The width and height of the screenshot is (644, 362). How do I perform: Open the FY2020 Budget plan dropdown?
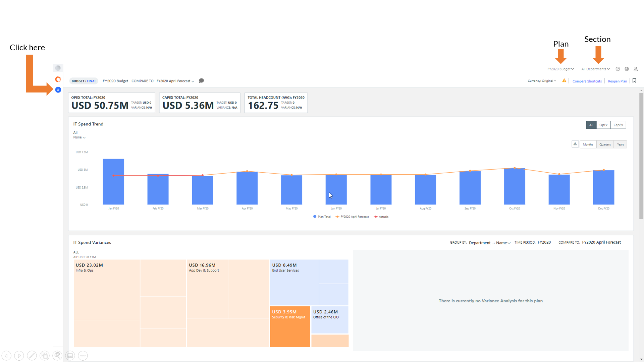(x=560, y=69)
